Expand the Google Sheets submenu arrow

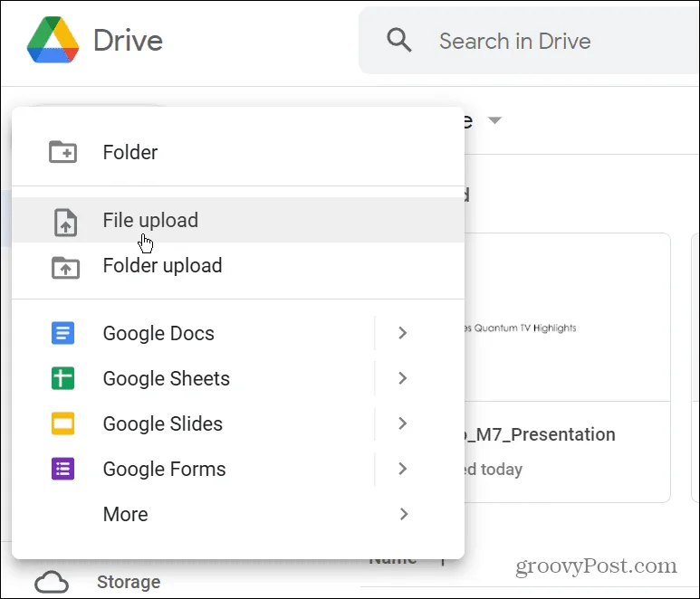point(403,378)
